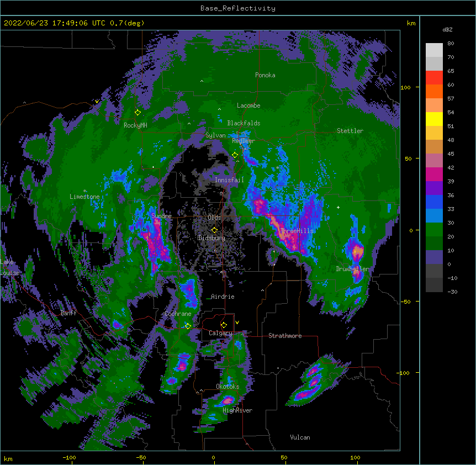Screen dimensions: 476x465
Task: Select the Lacombe city label
Action: click(x=248, y=105)
